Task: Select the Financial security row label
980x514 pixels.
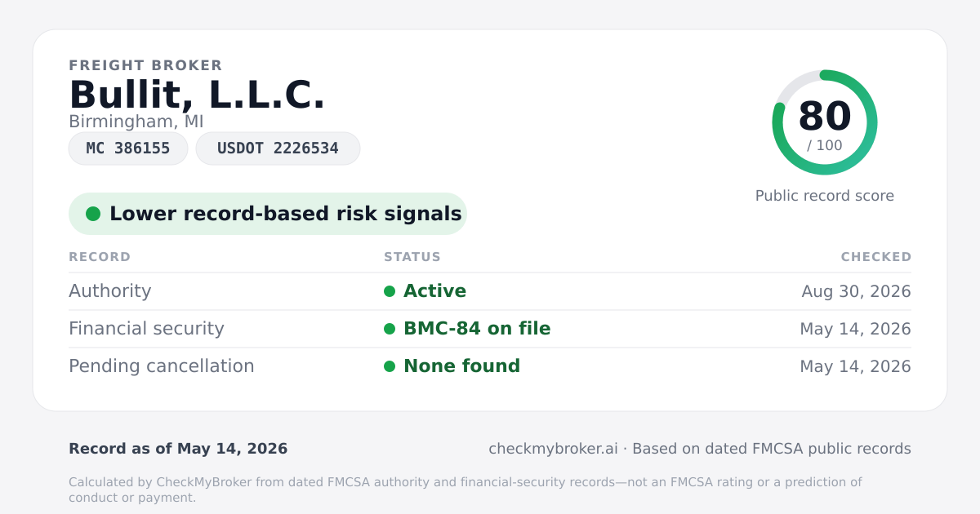Action: pyautogui.click(x=146, y=329)
